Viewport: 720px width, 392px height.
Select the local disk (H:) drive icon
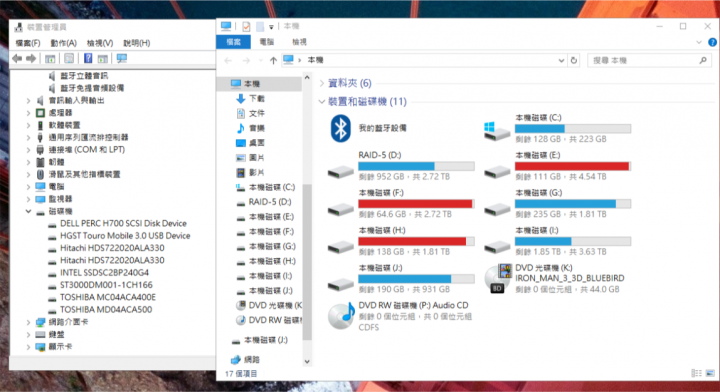(x=340, y=247)
